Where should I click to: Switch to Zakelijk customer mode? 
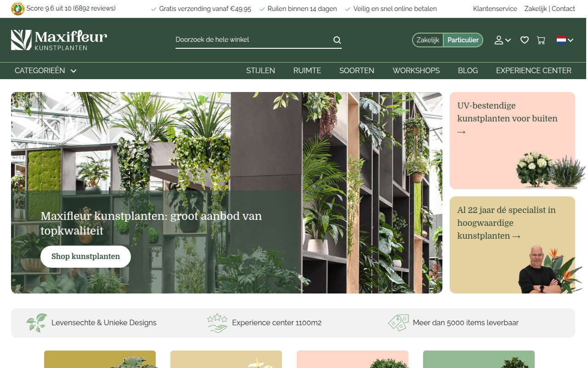tap(428, 40)
